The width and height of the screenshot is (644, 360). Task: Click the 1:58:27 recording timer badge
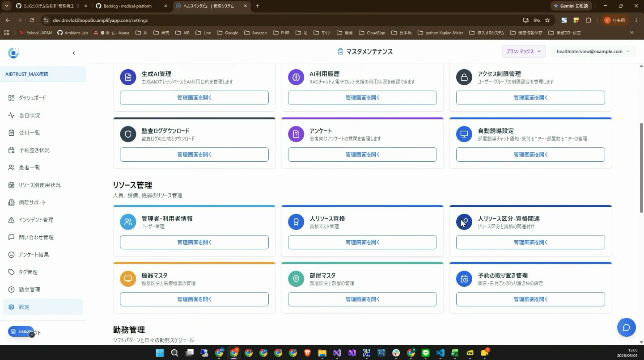(21, 331)
